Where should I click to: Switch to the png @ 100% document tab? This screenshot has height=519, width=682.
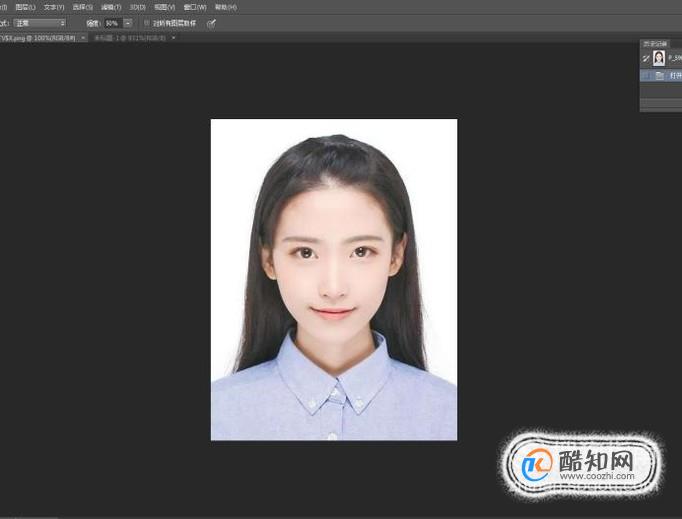38,38
